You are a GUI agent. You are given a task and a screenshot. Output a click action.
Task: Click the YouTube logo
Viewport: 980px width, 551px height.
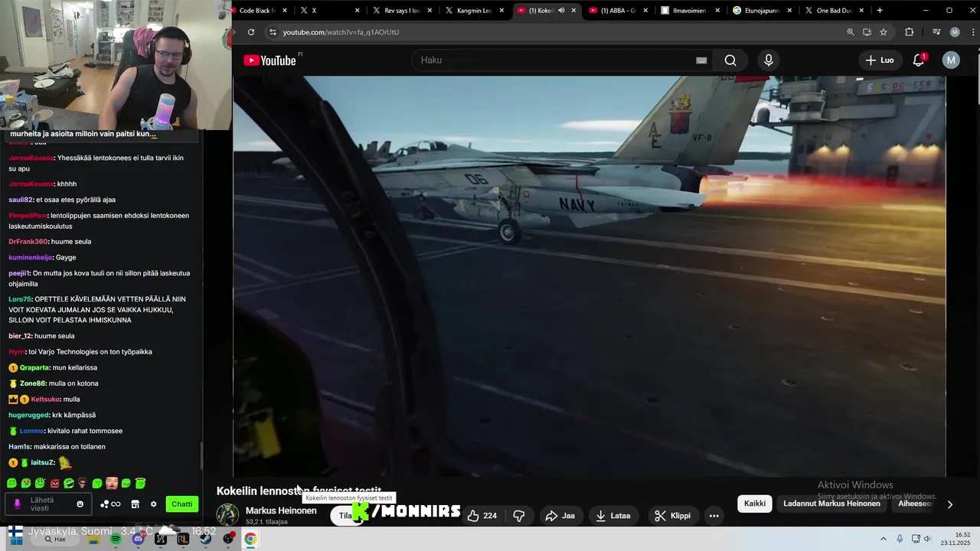(269, 60)
